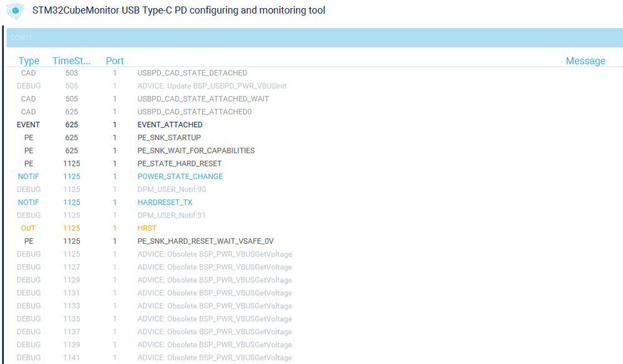The height and width of the screenshot is (364, 623).
Task: Select the PE_SNK_STARTUP message
Action: (169, 138)
